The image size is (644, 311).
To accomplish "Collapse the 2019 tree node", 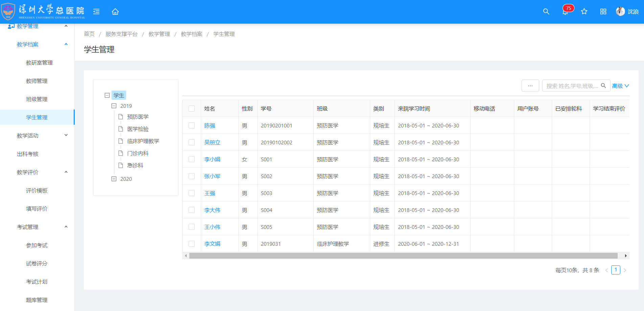I will tap(114, 106).
